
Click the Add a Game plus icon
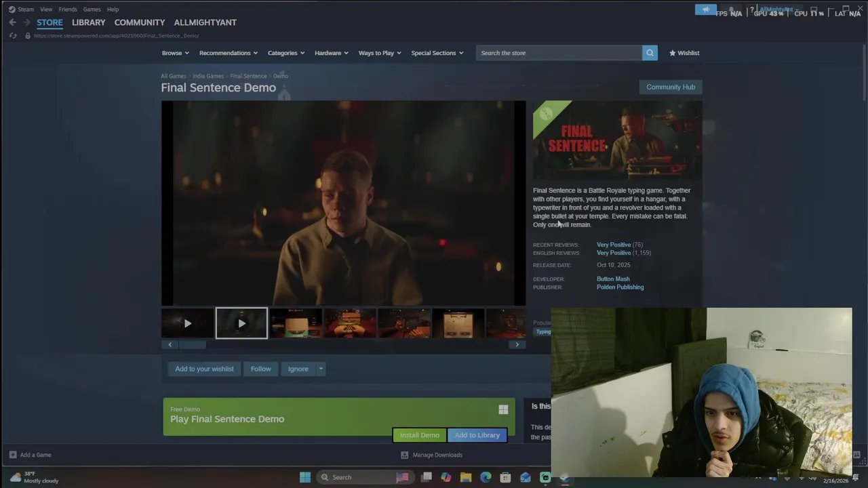13,455
